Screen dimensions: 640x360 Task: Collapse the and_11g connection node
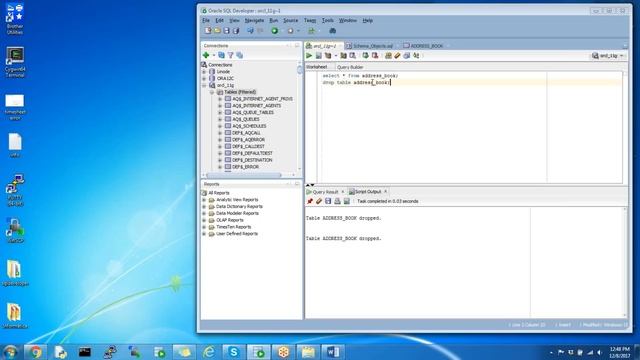204,85
